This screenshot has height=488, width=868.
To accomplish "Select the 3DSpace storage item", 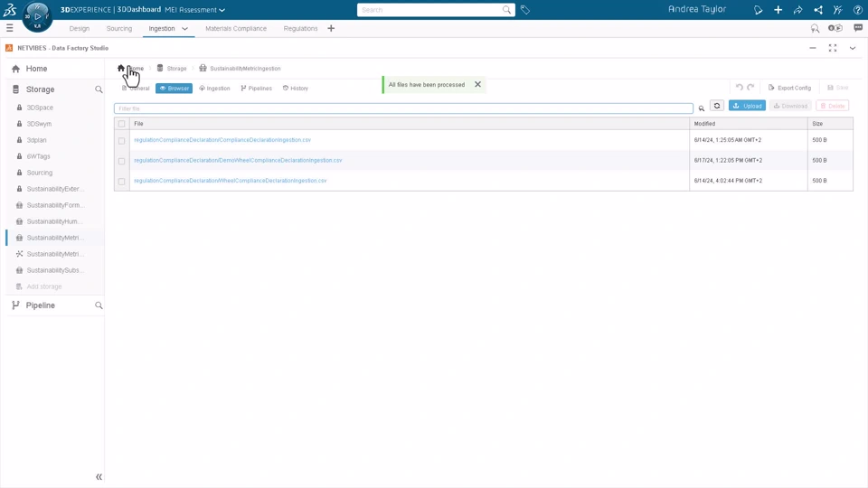I will click(40, 108).
